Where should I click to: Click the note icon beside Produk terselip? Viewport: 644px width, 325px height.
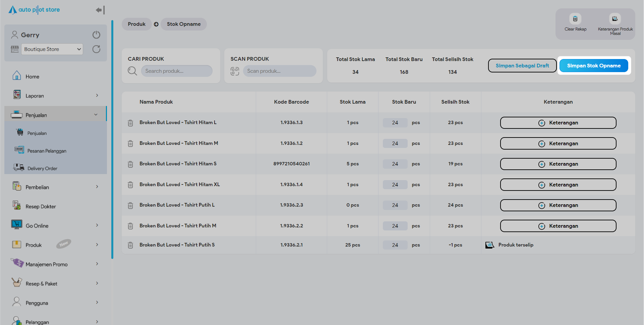pyautogui.click(x=489, y=245)
